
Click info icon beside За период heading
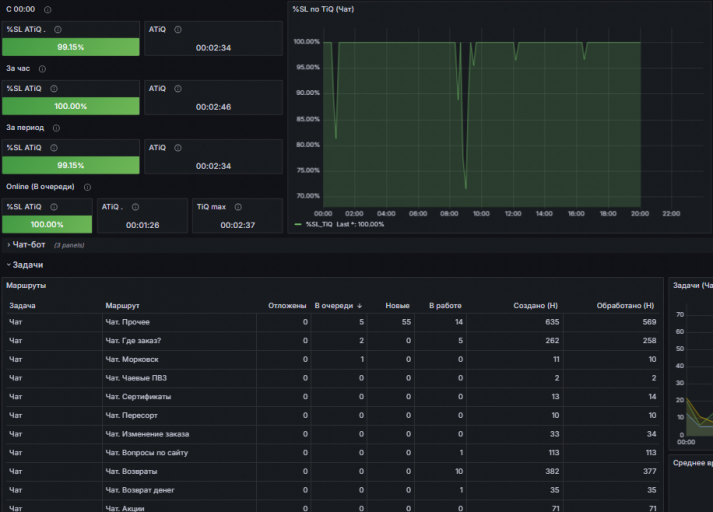(56, 128)
